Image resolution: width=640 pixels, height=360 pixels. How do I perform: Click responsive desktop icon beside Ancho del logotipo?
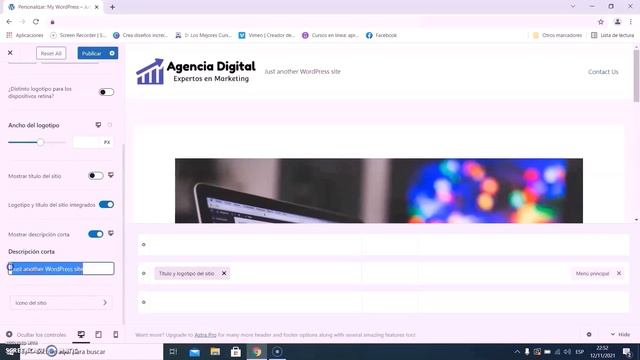pos(98,125)
